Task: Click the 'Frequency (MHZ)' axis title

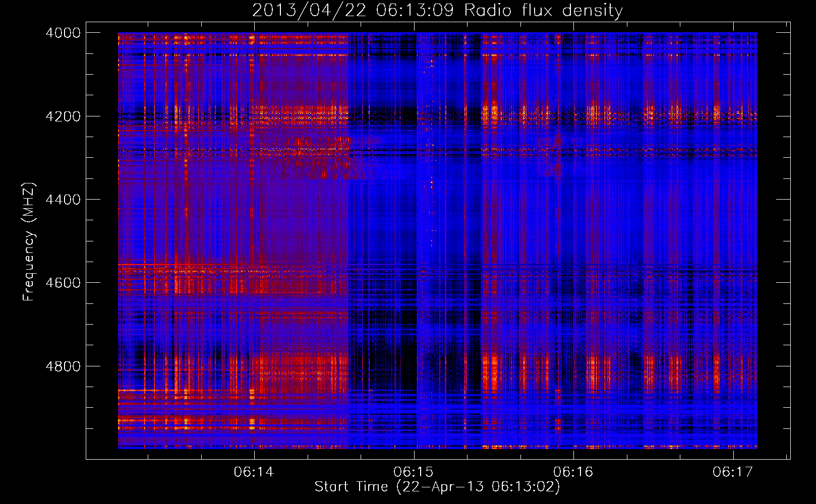Action: [x=29, y=241]
